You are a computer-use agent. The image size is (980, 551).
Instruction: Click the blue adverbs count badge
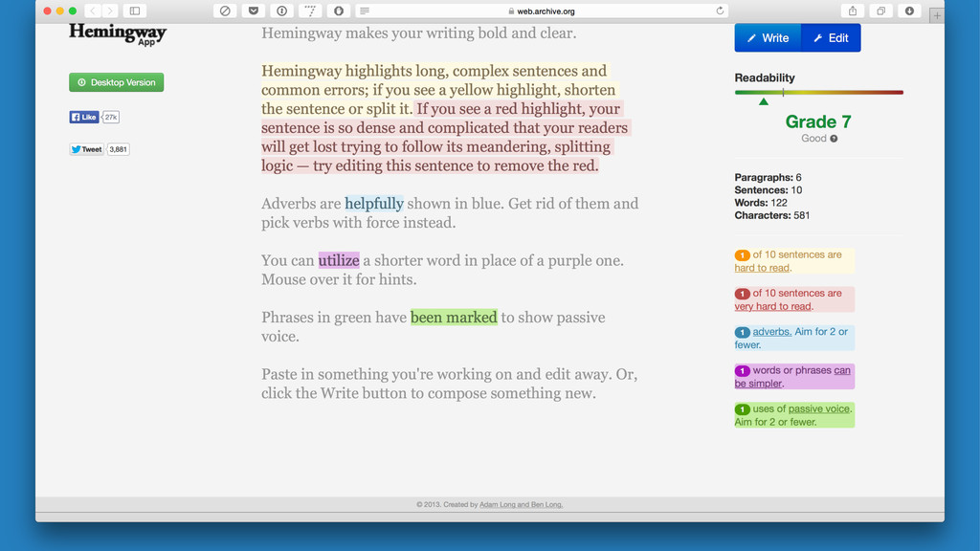click(742, 332)
